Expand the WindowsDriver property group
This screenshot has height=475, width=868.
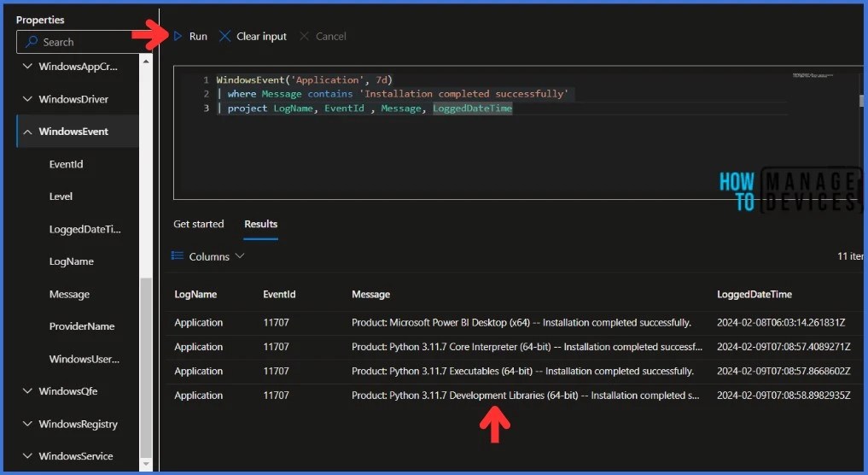point(26,98)
